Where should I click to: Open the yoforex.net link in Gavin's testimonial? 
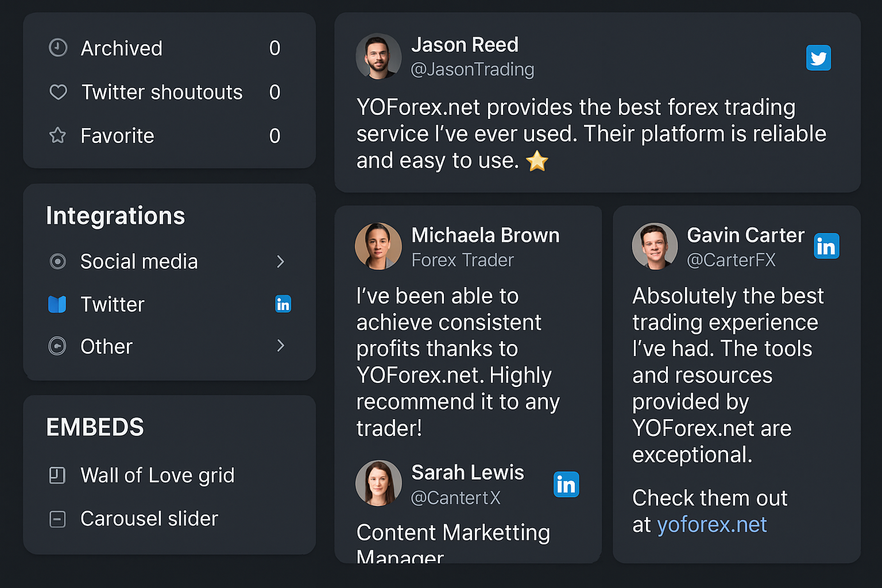pos(712,524)
